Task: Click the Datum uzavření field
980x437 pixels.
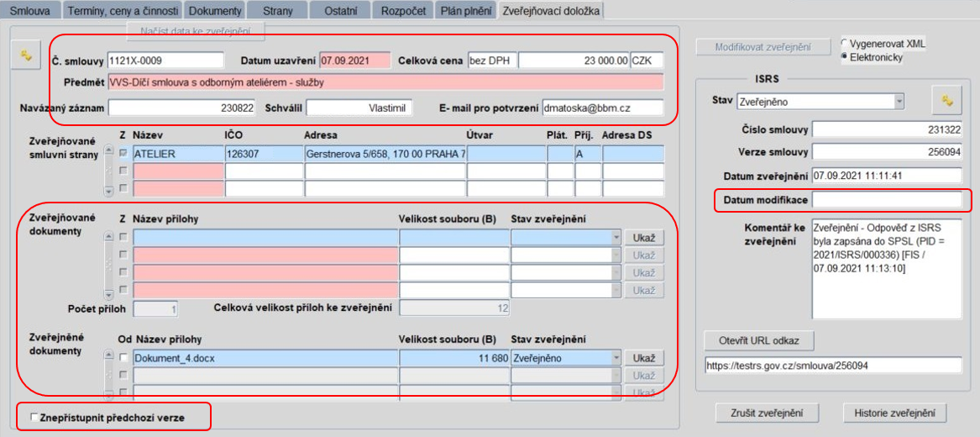Action: pyautogui.click(x=354, y=61)
